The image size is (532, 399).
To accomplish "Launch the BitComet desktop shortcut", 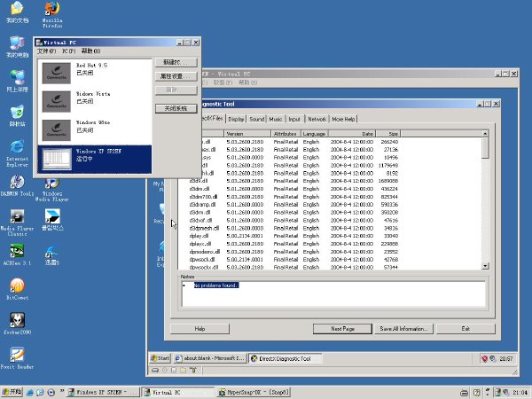I will point(18,289).
